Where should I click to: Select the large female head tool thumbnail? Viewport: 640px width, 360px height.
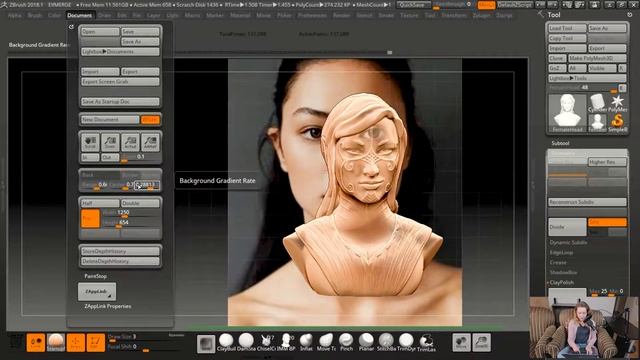pyautogui.click(x=567, y=113)
